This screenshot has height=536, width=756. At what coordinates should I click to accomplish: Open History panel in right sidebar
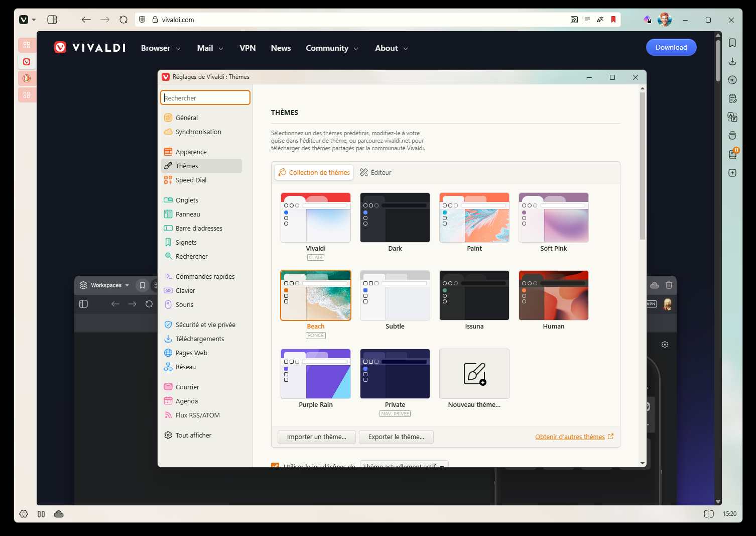click(732, 80)
